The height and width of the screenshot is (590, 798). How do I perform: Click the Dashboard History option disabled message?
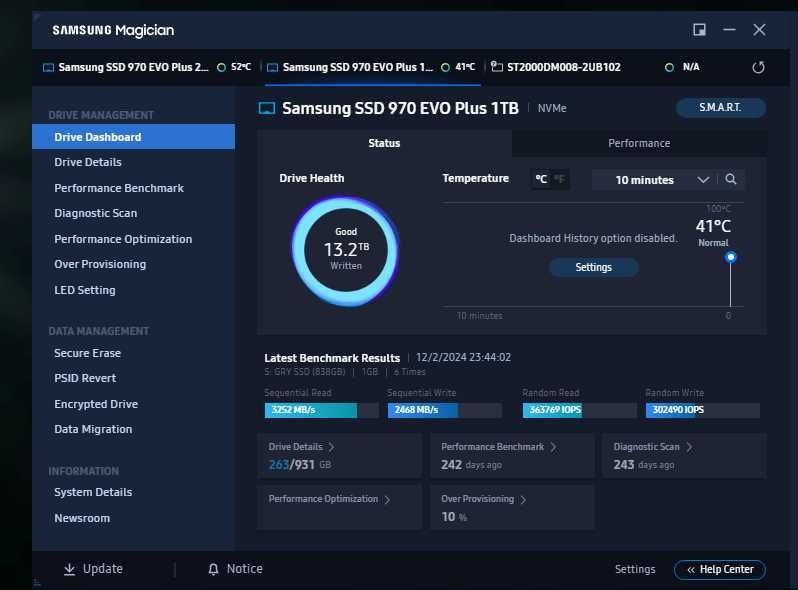(x=593, y=238)
